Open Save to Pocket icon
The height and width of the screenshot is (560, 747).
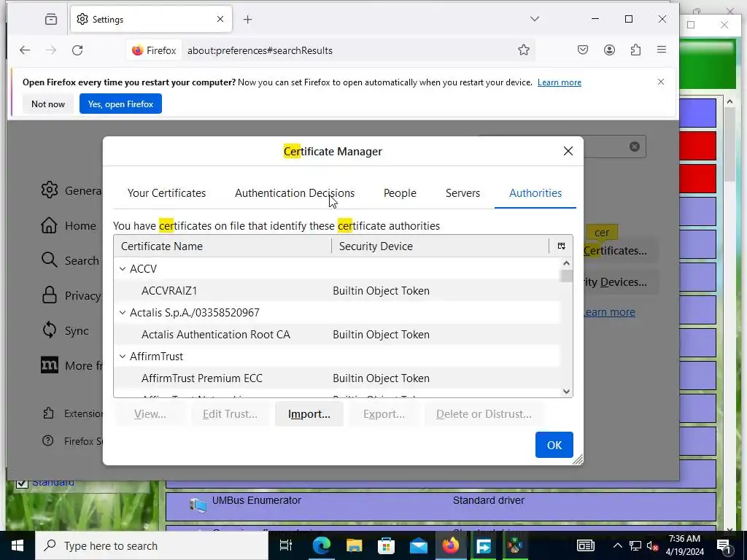(583, 50)
